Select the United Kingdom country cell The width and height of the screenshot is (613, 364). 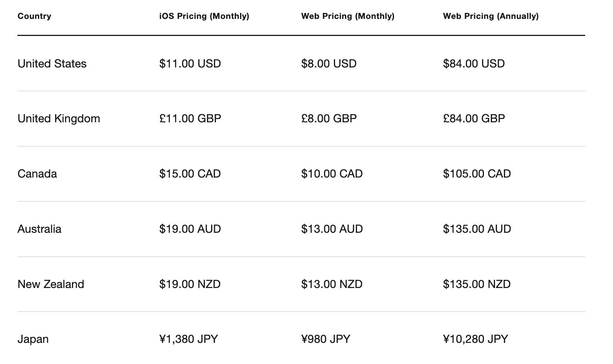pyautogui.click(x=59, y=119)
